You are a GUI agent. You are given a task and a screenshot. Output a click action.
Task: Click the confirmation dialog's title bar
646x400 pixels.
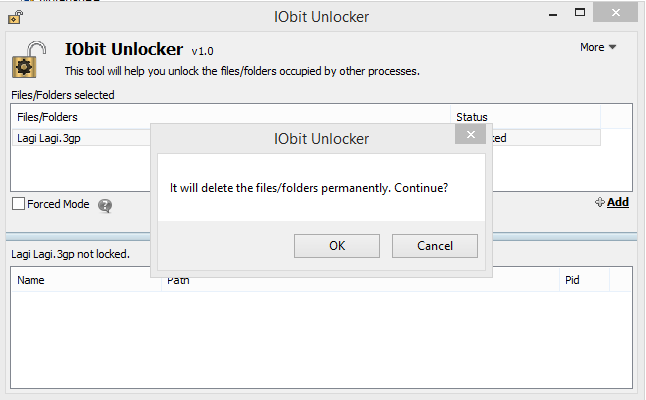point(321,138)
